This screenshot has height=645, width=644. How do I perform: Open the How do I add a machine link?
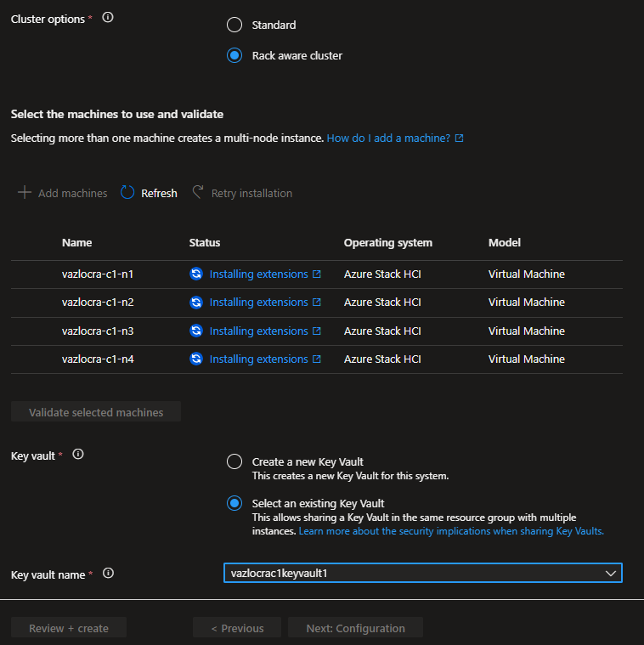coord(388,138)
